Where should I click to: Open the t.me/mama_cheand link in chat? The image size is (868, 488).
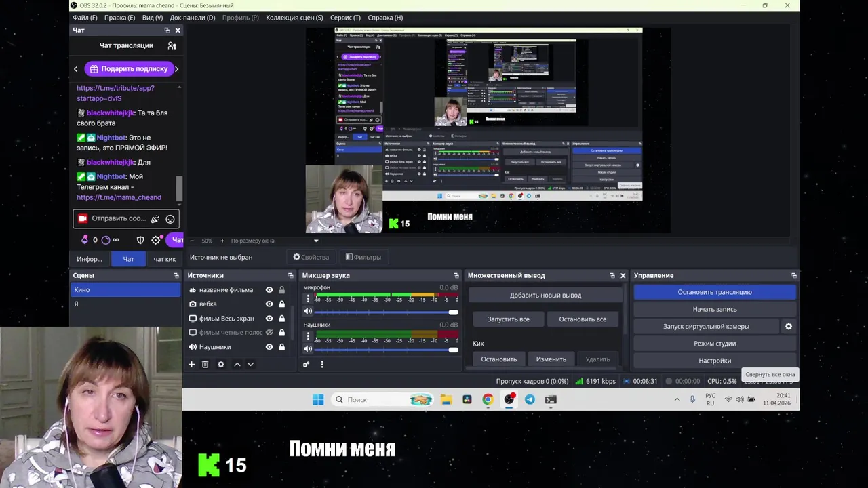(x=119, y=197)
